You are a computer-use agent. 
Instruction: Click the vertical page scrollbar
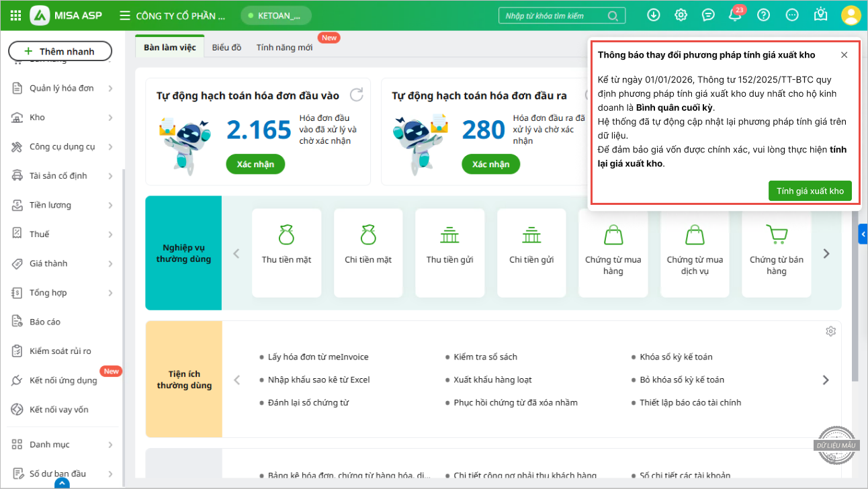pos(855,302)
